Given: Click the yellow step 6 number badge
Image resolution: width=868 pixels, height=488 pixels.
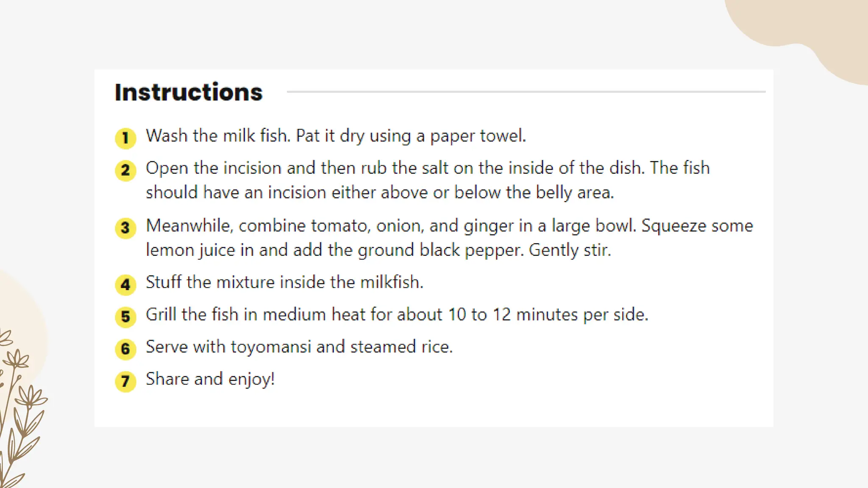Looking at the screenshot, I should point(125,349).
